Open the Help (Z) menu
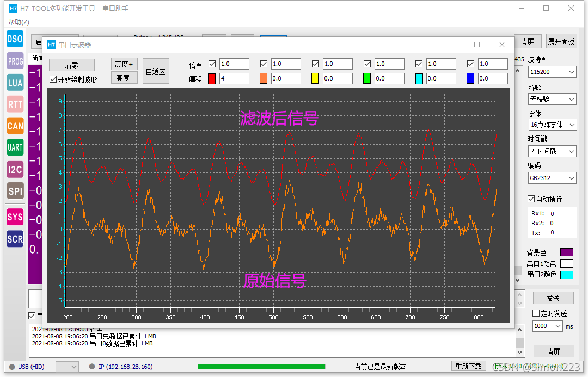 coord(19,22)
